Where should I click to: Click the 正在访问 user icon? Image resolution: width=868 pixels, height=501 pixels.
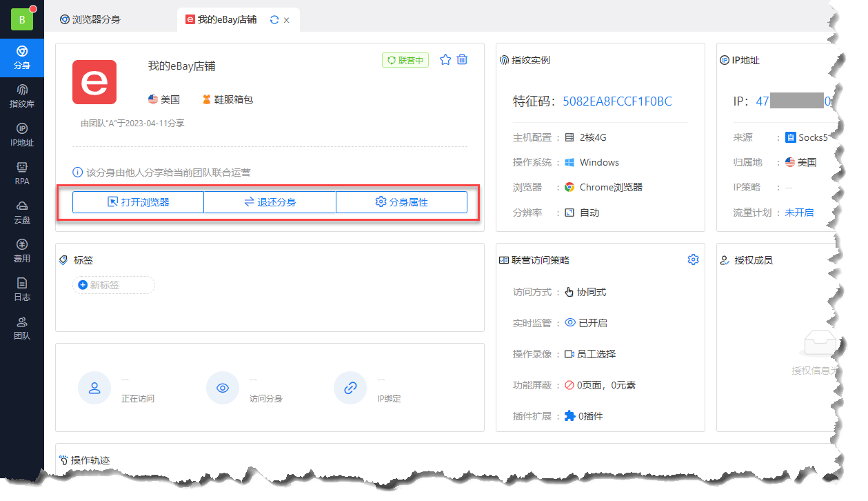click(95, 388)
